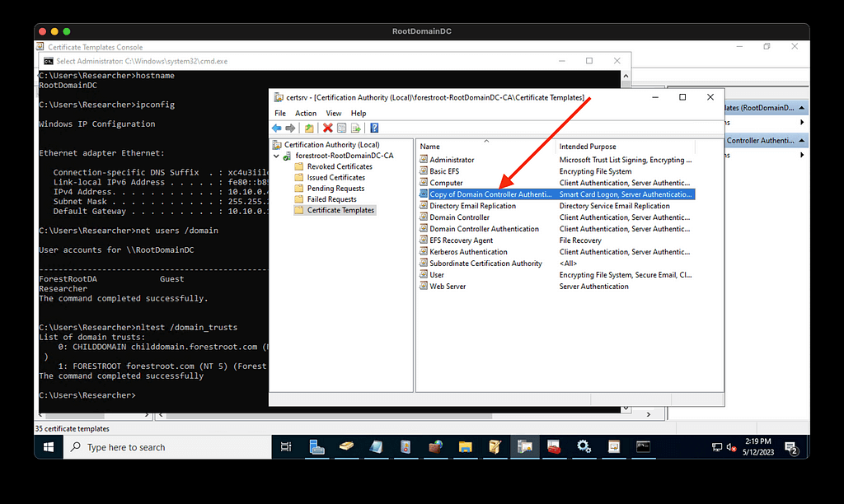This screenshot has width=844, height=504.
Task: Click the Windows Start button
Action: click(x=49, y=447)
